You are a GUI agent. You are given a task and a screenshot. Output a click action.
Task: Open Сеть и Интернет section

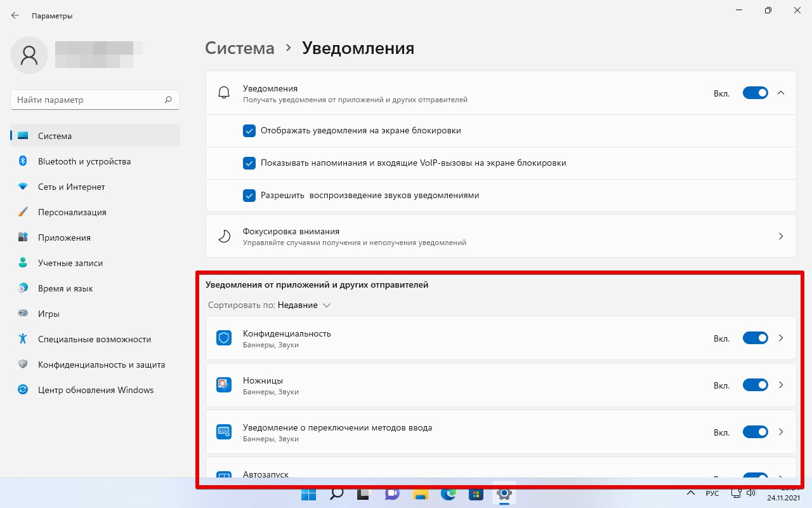tap(95, 187)
